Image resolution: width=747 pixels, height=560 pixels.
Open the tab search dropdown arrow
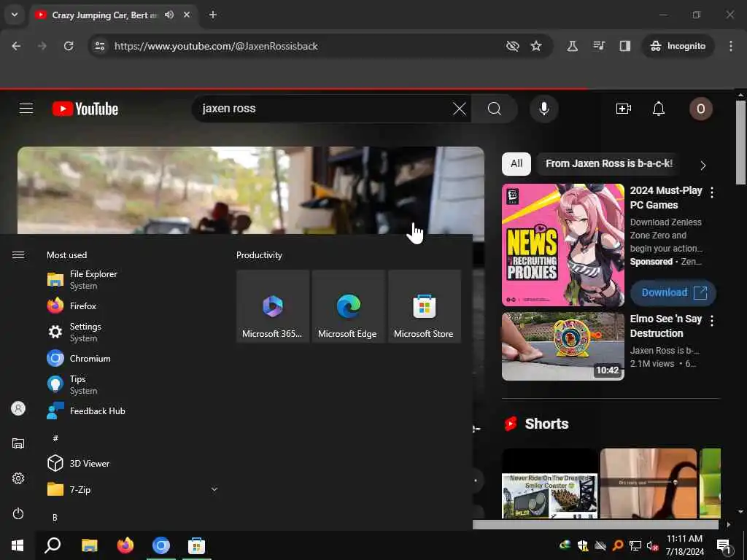(x=15, y=15)
